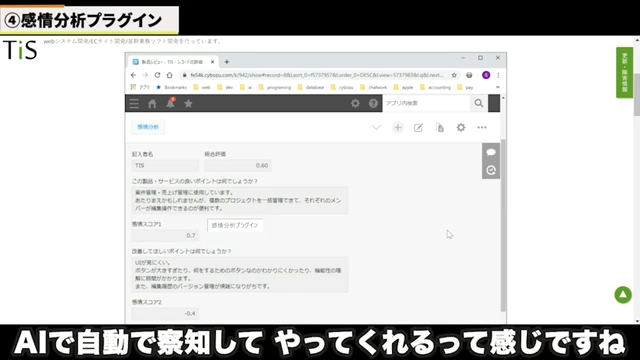The width and height of the screenshot is (640, 360).
Task: Open the apps shortcut in bookmarks bar
Action: pos(140,87)
